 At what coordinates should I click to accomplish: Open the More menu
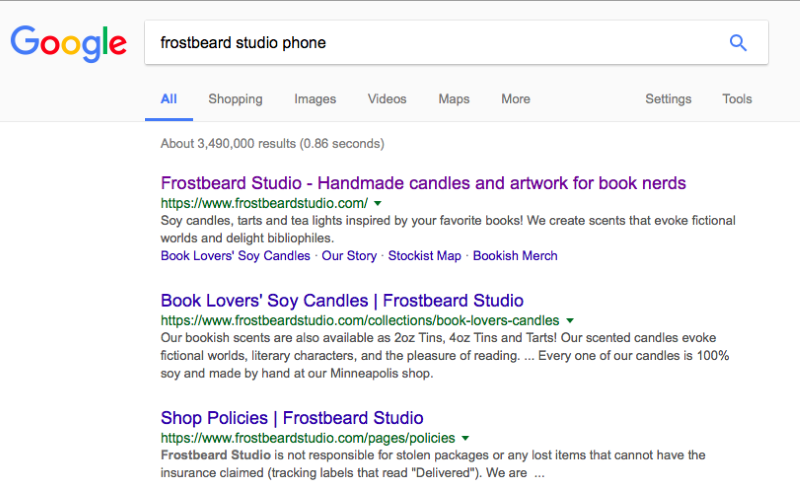[516, 99]
